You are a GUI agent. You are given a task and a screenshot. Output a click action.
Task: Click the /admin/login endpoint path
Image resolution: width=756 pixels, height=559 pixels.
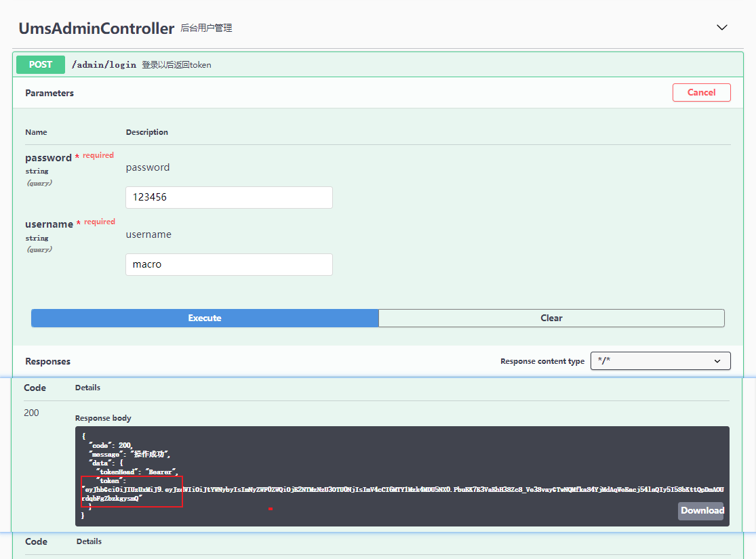pos(104,64)
